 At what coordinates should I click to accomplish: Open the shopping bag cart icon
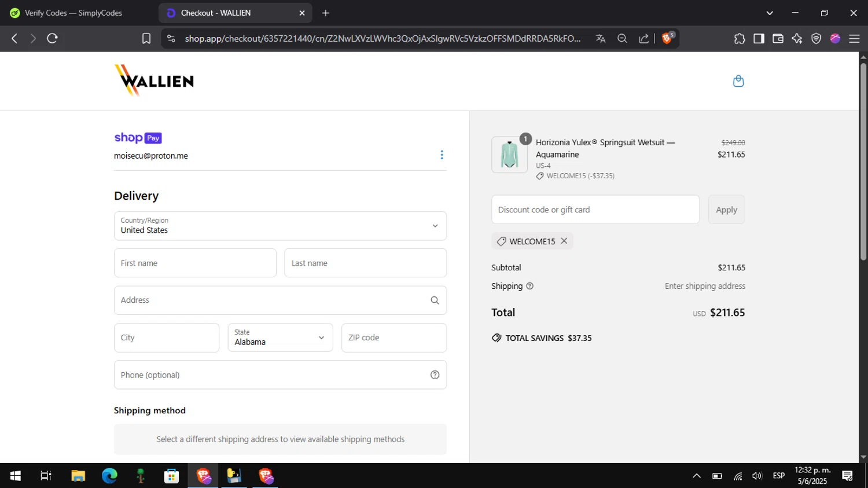[738, 81]
